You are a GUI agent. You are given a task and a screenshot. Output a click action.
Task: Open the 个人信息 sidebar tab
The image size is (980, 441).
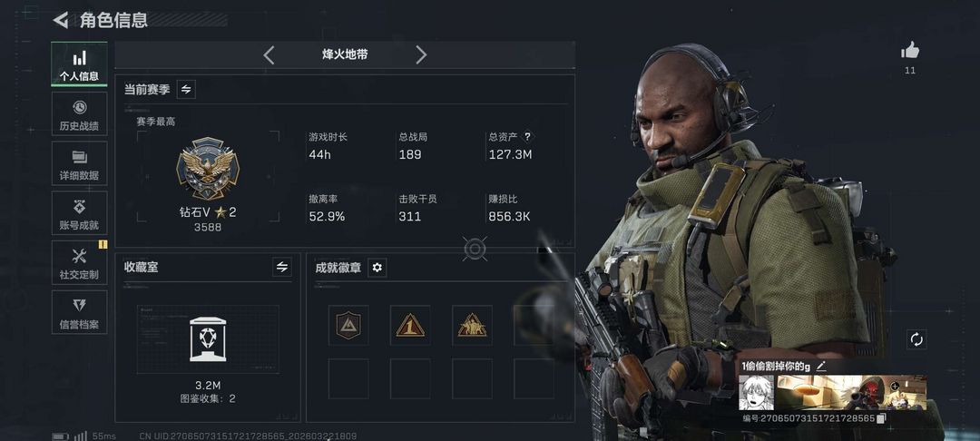coord(79,64)
